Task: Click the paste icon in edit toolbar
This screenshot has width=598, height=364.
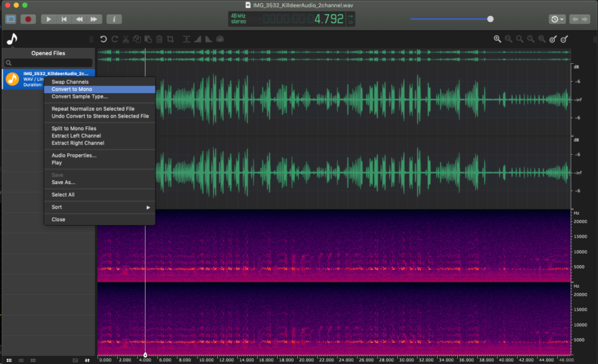Action: (x=148, y=39)
